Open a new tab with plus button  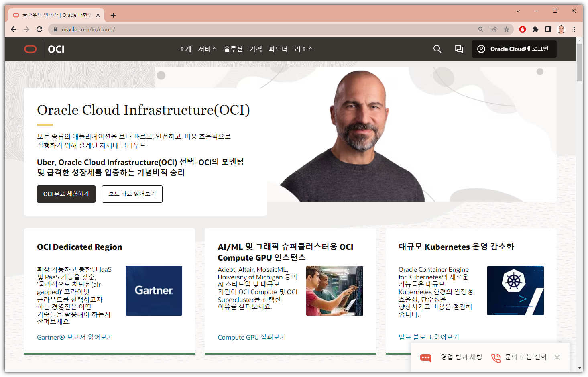click(x=113, y=15)
